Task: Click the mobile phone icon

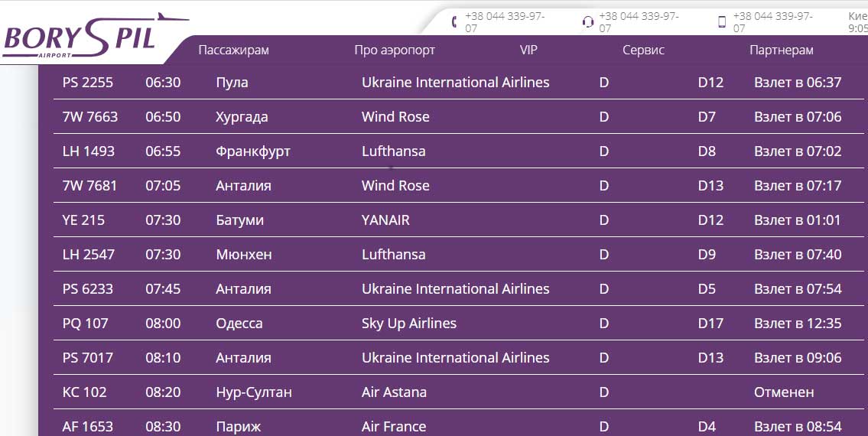Action: click(x=722, y=22)
